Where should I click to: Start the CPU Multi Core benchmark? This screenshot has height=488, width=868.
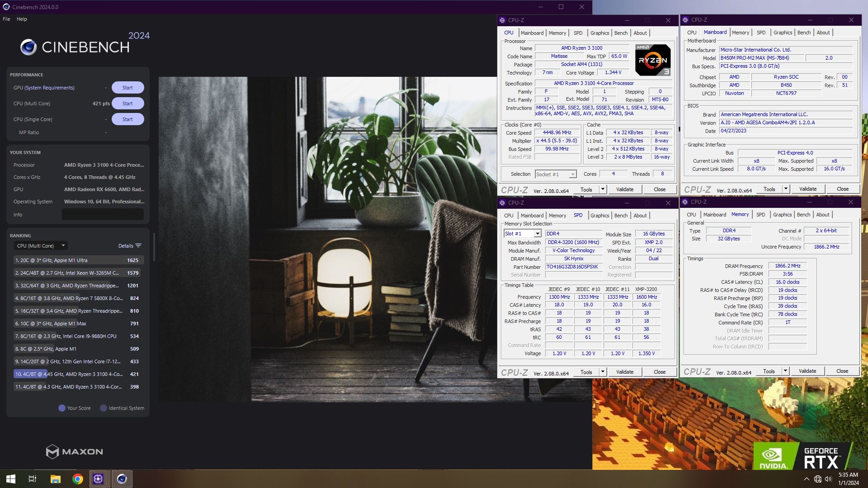tap(127, 103)
